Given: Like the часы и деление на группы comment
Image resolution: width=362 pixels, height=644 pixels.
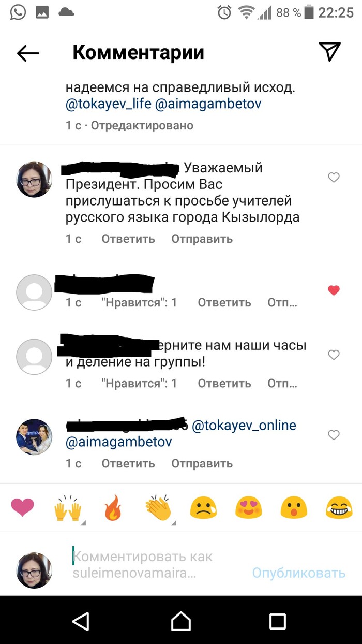Looking at the screenshot, I should click(334, 355).
